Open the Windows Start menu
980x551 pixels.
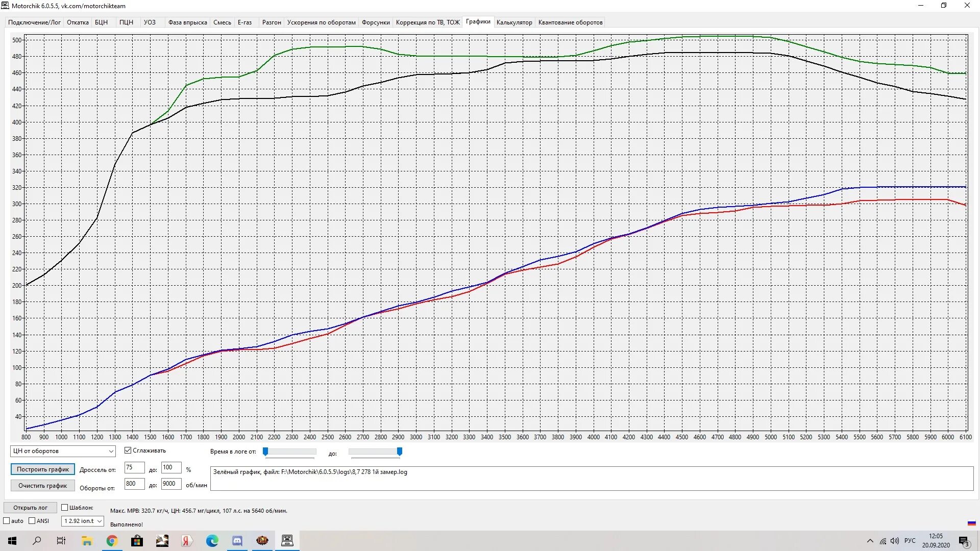click(12, 541)
